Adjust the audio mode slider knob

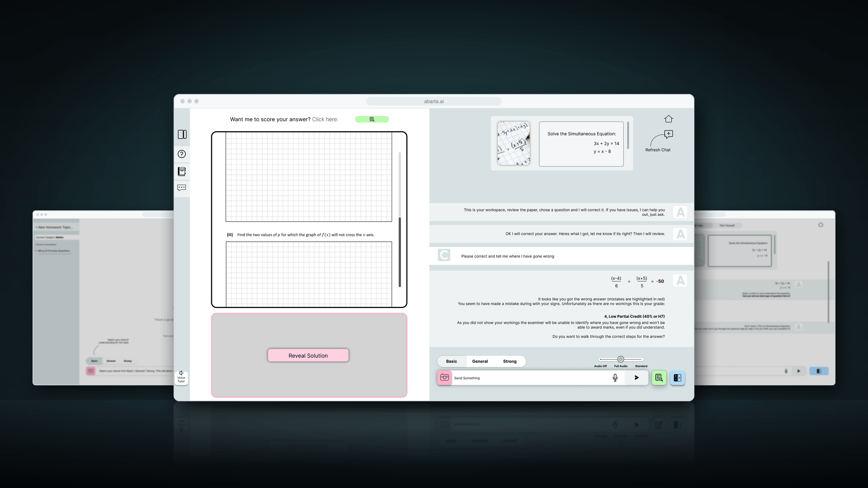[621, 359]
